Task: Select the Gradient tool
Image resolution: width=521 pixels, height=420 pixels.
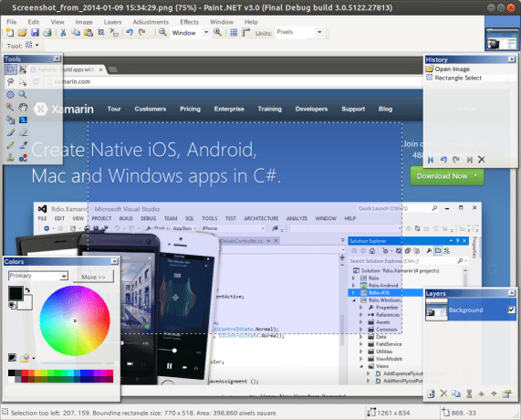Action: (x=23, y=120)
